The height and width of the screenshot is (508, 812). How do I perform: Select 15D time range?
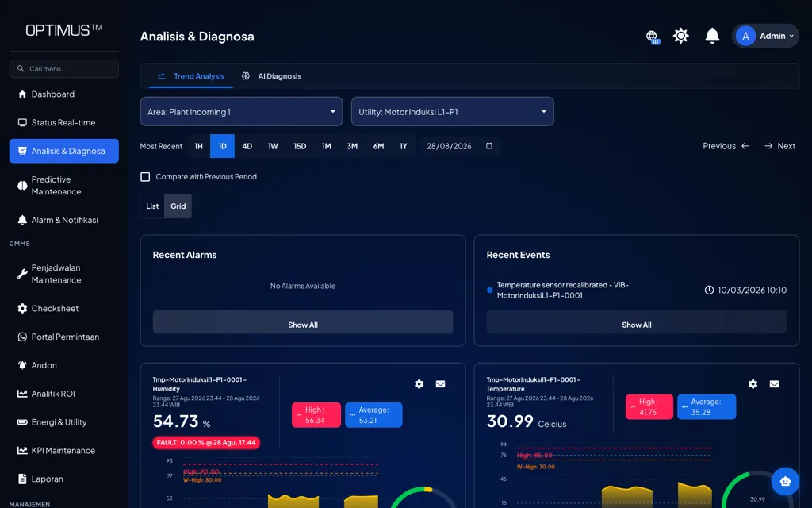coord(300,146)
